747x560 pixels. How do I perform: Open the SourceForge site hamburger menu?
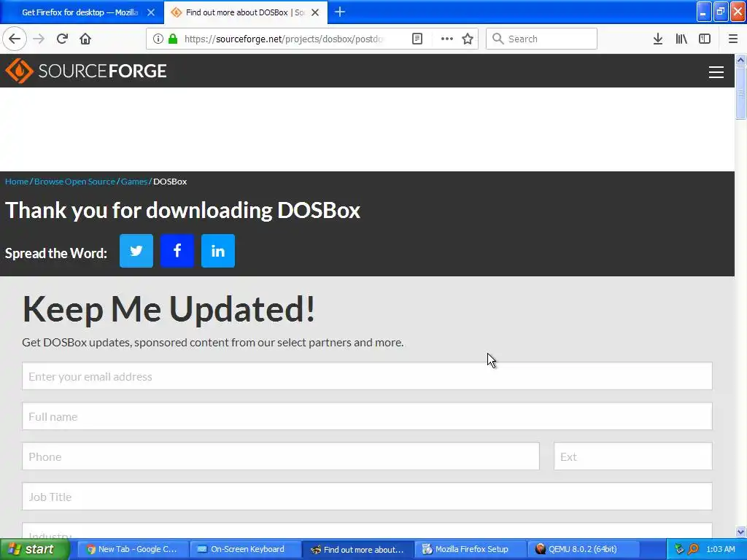point(716,72)
